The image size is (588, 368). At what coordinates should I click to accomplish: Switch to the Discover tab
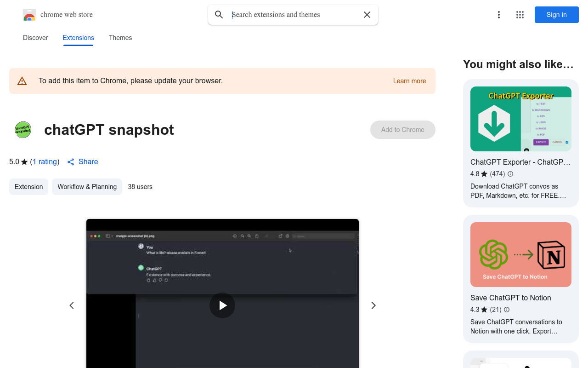35,38
